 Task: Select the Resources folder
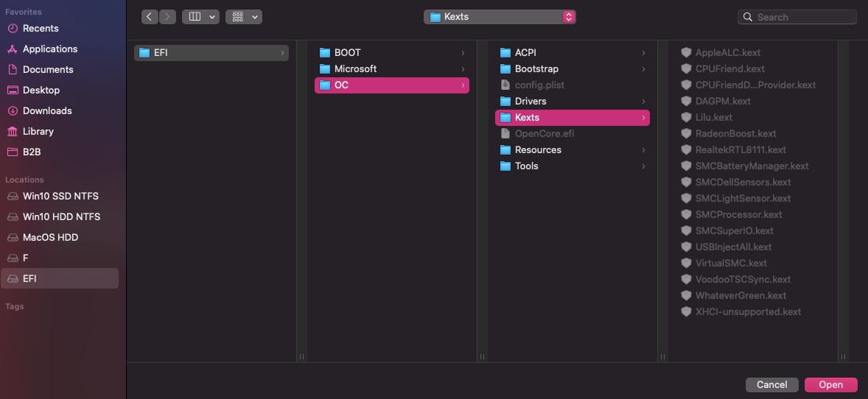573,150
